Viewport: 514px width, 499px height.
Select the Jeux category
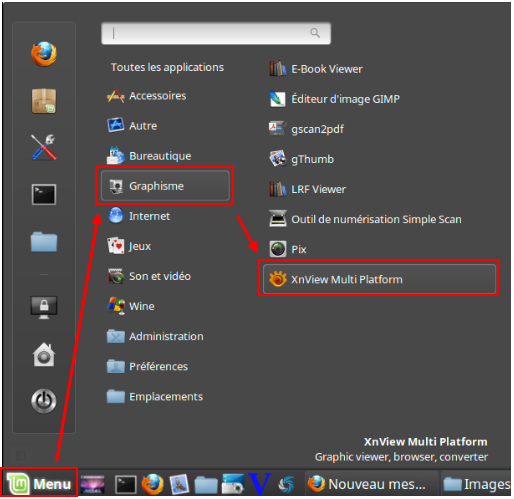coord(129,246)
